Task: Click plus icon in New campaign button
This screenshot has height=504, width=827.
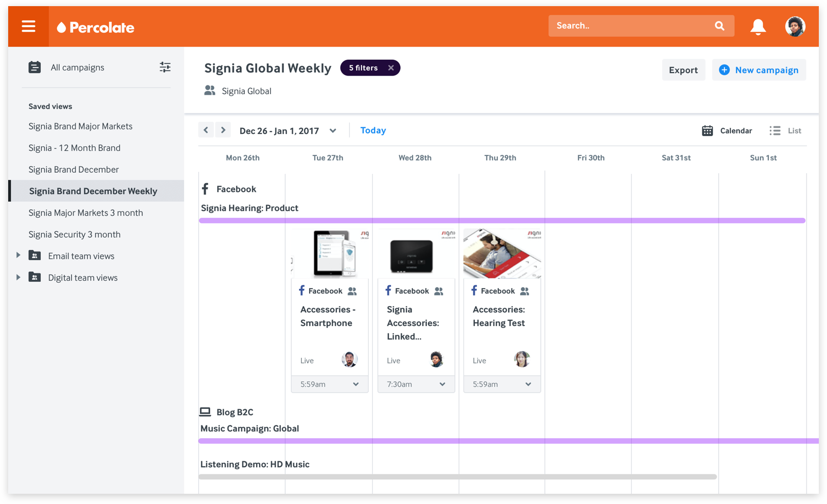Action: (x=724, y=70)
